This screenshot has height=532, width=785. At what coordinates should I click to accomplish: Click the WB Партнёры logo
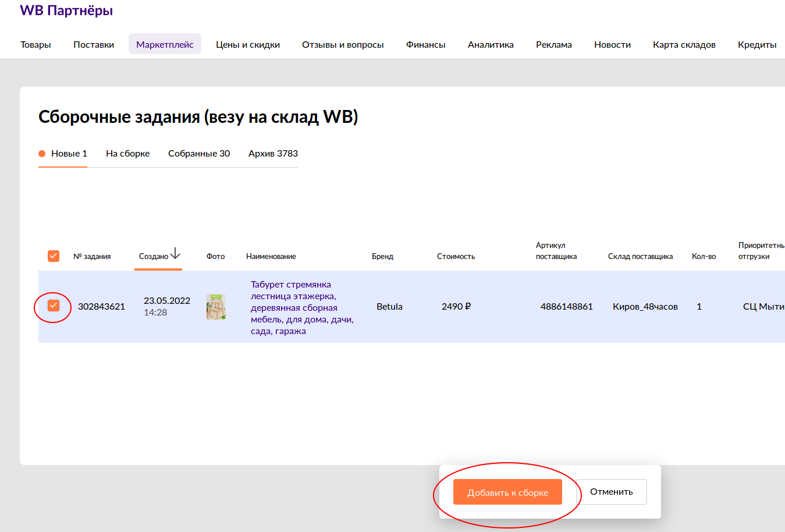(66, 10)
